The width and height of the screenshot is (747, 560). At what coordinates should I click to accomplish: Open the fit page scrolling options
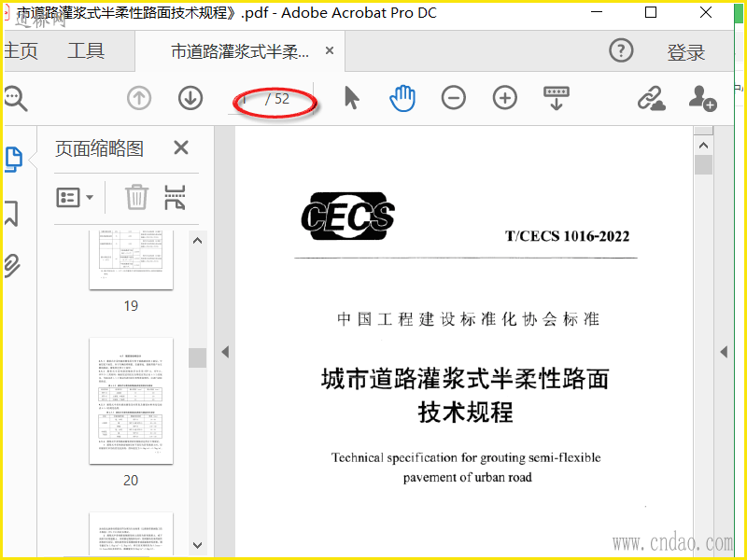[557, 99]
